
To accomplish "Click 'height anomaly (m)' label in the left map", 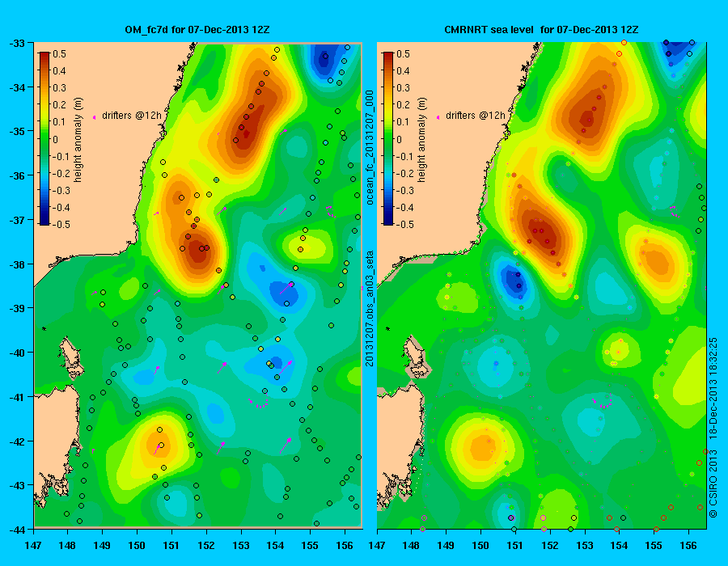I will [78, 140].
